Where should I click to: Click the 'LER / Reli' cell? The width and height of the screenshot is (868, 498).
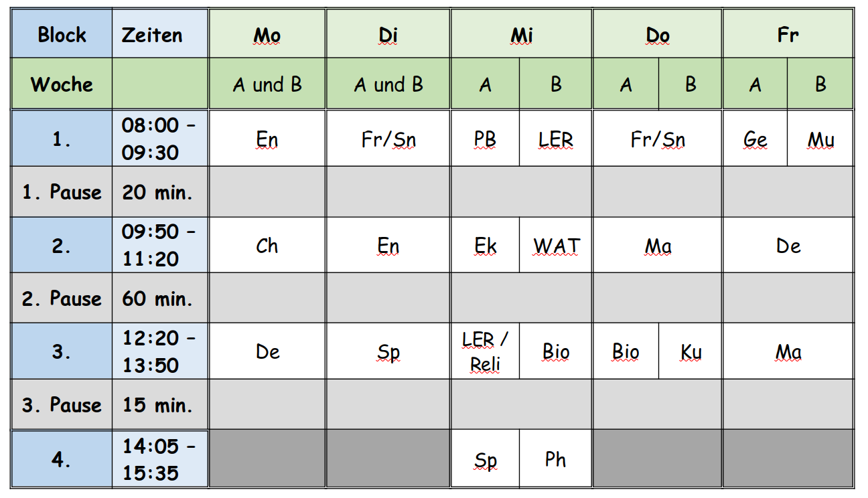click(x=485, y=351)
